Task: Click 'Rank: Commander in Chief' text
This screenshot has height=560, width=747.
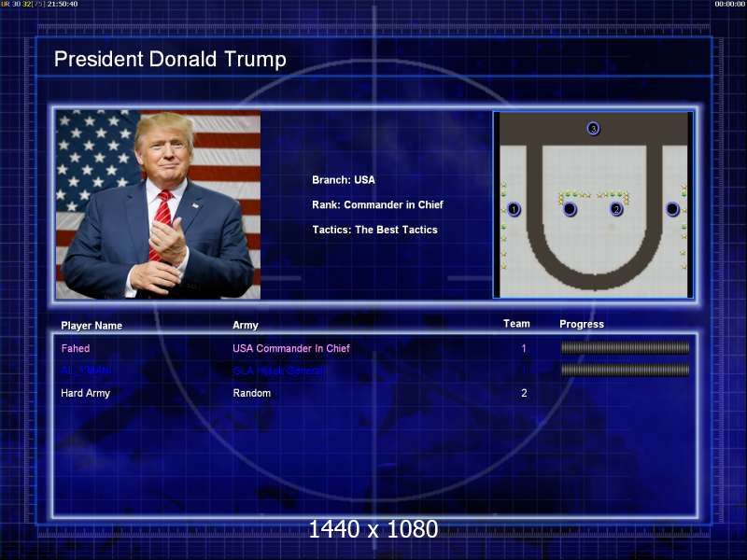Action: pyautogui.click(x=377, y=204)
